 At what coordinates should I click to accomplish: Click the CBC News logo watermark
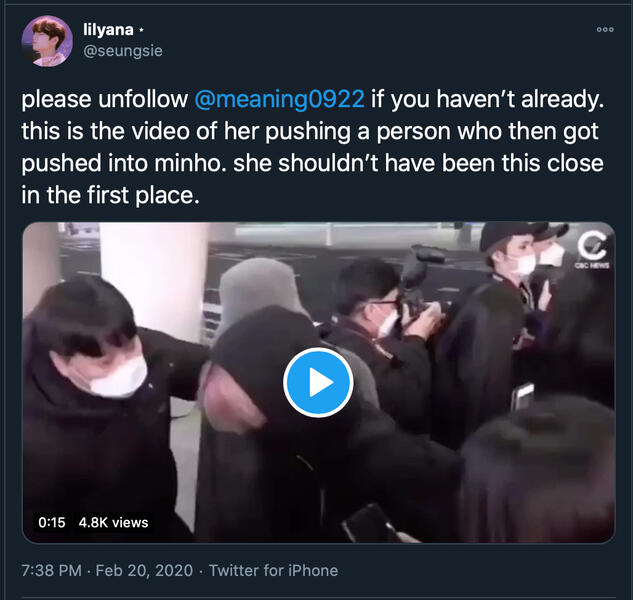(x=592, y=250)
